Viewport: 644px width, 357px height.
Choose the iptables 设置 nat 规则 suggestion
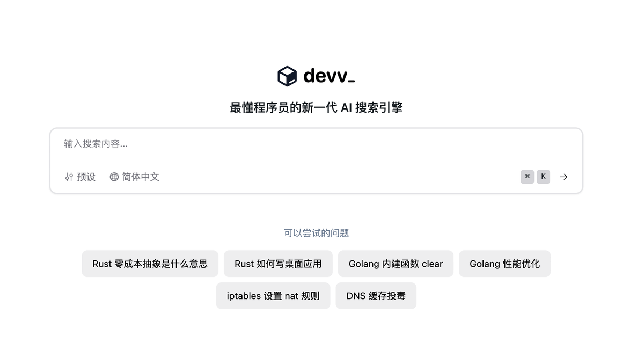point(273,296)
